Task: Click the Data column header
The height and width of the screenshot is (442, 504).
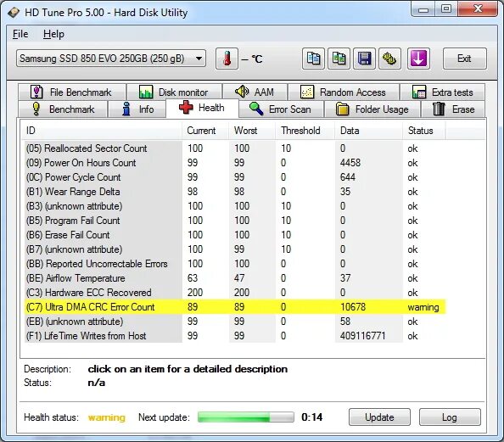Action: click(369, 131)
